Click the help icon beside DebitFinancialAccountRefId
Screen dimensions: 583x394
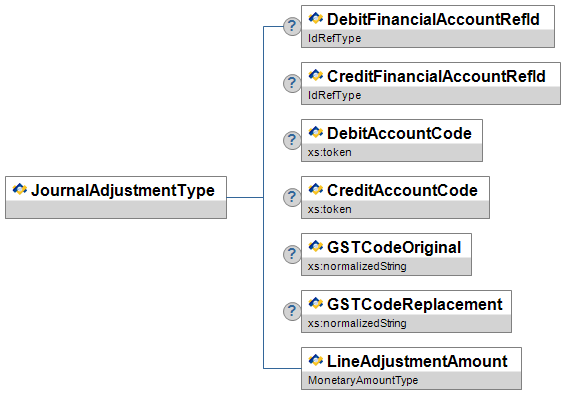pos(292,26)
